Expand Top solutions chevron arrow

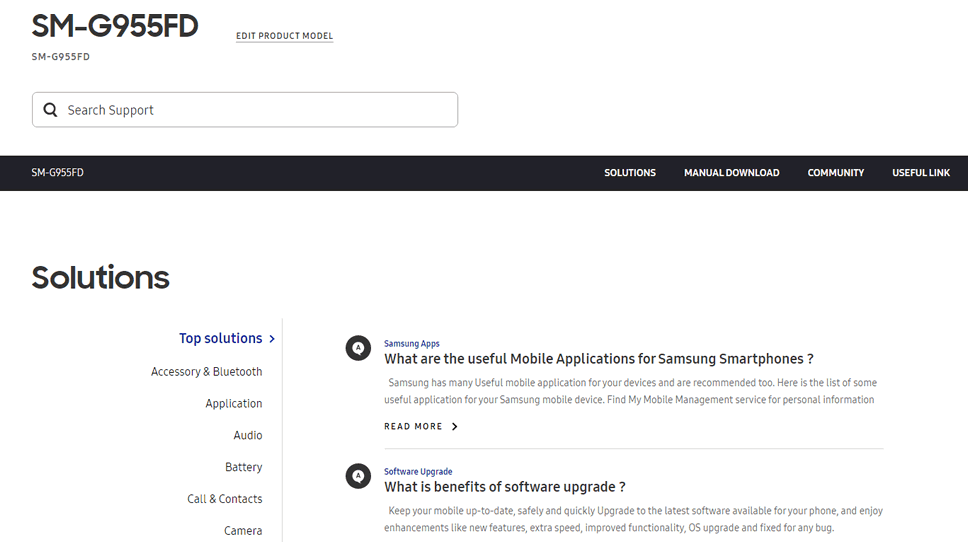point(272,339)
